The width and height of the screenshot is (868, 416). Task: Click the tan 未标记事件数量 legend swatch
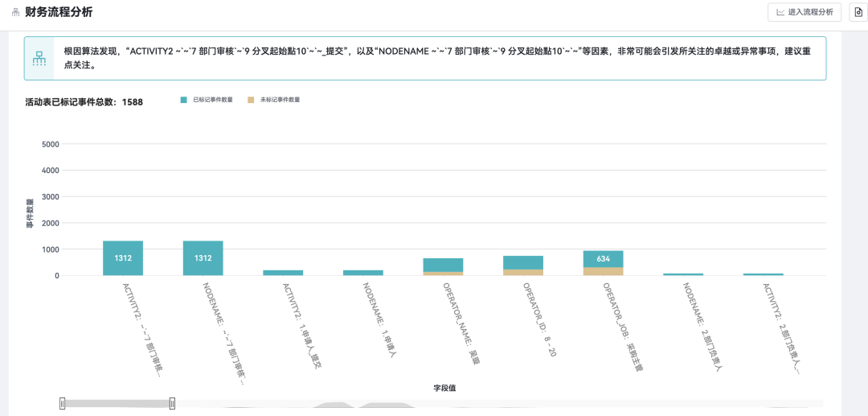251,100
